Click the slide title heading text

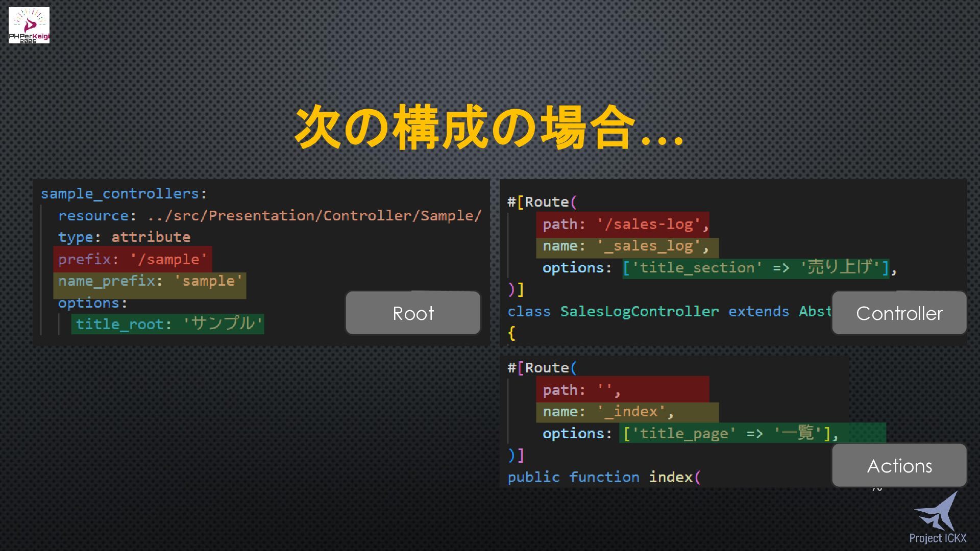[x=489, y=128]
